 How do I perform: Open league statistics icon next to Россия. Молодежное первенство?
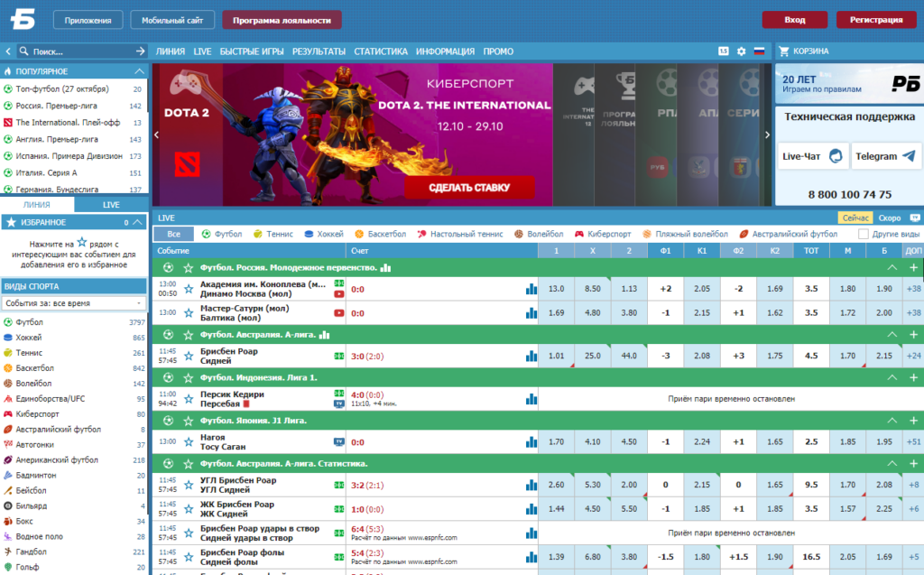[386, 268]
